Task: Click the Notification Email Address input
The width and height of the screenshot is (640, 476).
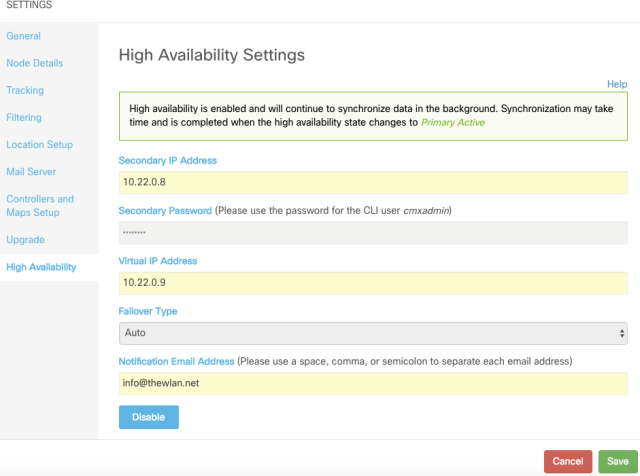Action: tap(372, 382)
